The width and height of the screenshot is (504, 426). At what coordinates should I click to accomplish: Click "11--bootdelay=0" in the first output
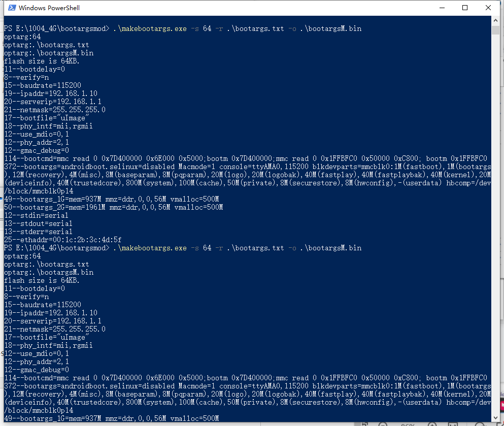pos(35,69)
